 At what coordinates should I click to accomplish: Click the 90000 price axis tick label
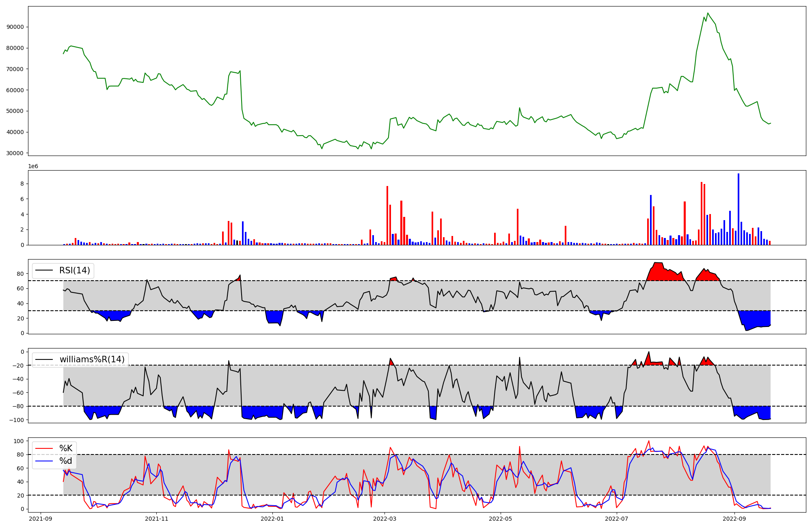16,27
